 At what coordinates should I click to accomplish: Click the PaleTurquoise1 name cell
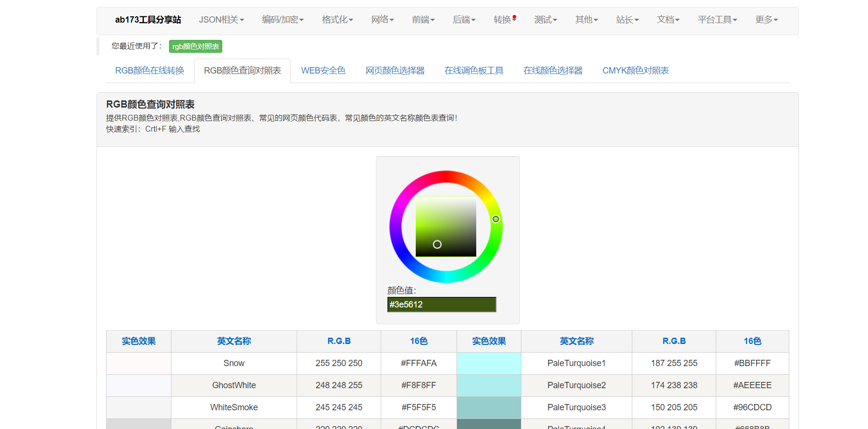(x=577, y=363)
